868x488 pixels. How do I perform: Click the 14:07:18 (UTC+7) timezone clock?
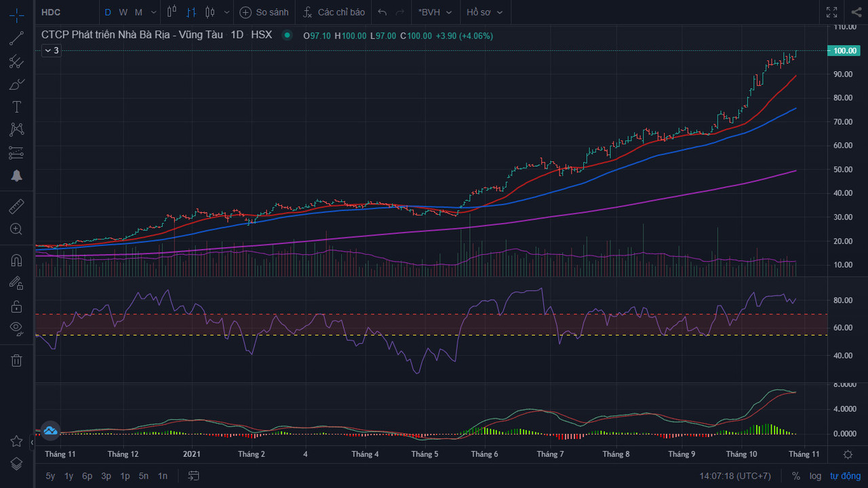click(735, 476)
